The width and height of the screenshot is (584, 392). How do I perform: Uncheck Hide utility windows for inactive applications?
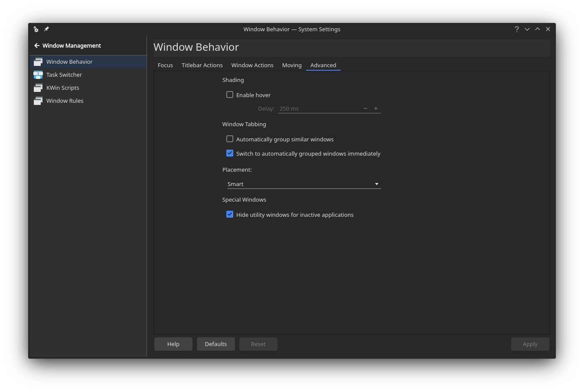tap(230, 214)
